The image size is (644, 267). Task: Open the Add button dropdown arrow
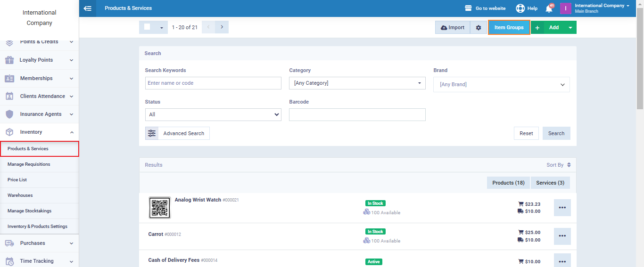(x=570, y=28)
